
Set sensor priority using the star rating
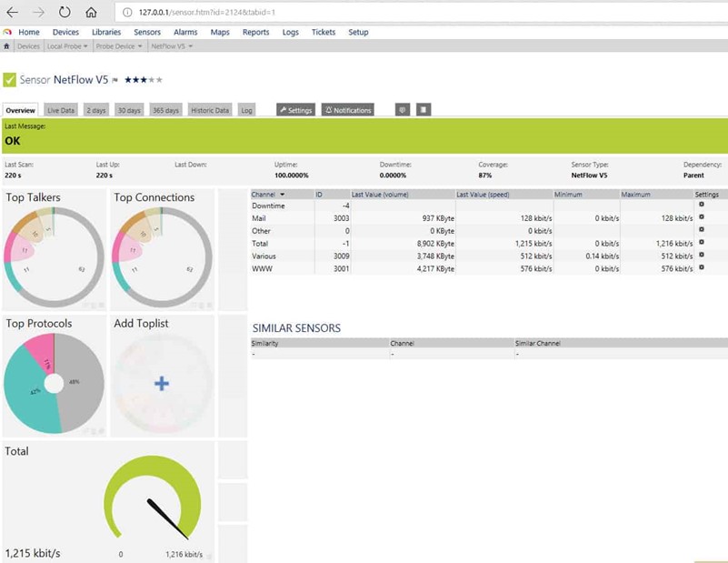(144, 80)
